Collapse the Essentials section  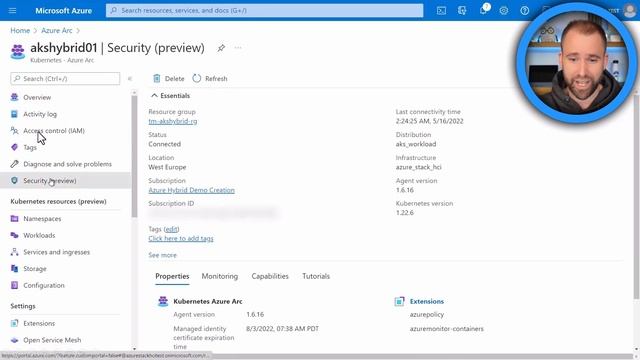coord(170,96)
